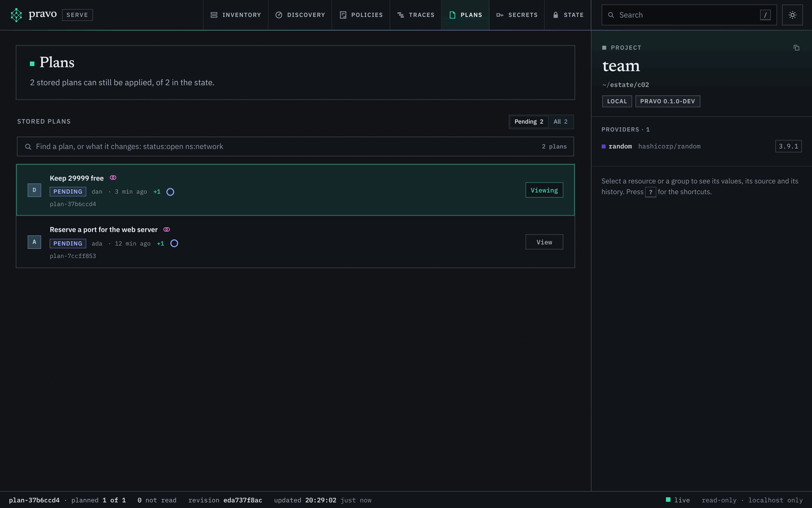Go to the Traces tab
Viewport: 812px width, 508px height.
[x=416, y=15]
